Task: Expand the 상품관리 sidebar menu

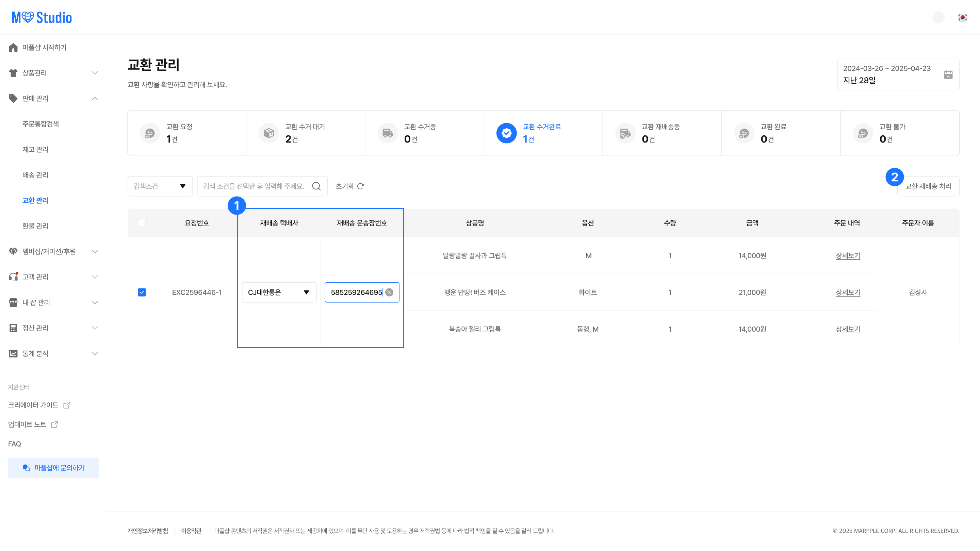Action: click(95, 73)
